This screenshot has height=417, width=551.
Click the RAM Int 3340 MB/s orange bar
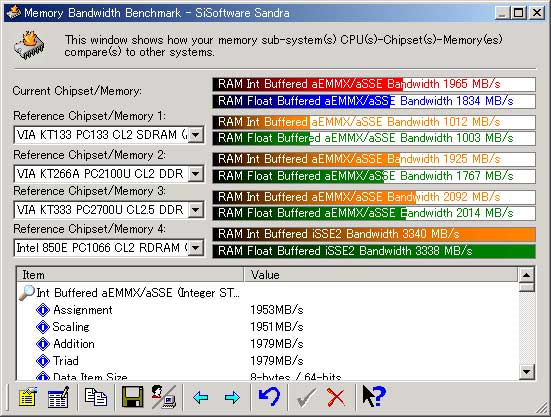click(x=374, y=234)
